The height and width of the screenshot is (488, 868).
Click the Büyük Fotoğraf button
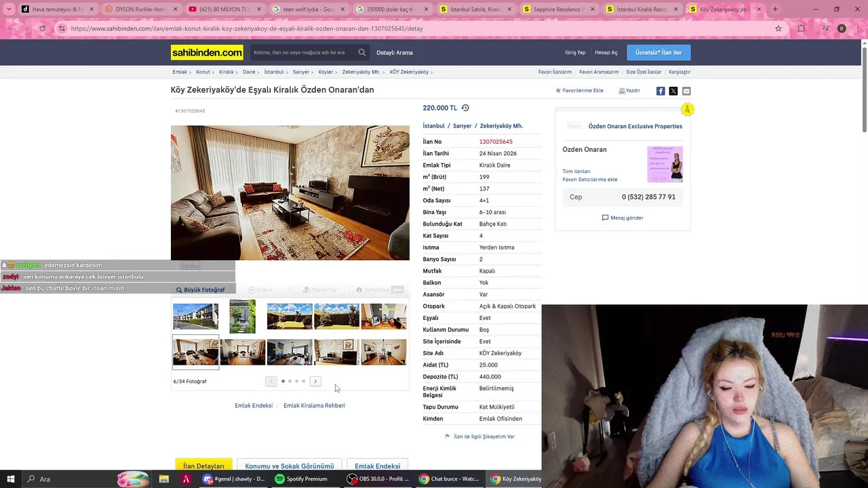(200, 289)
